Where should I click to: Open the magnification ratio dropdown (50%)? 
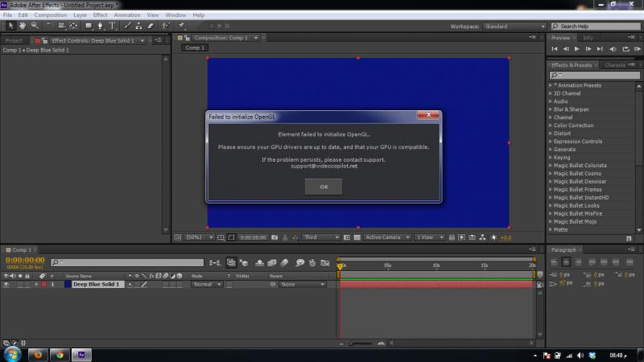click(x=199, y=237)
